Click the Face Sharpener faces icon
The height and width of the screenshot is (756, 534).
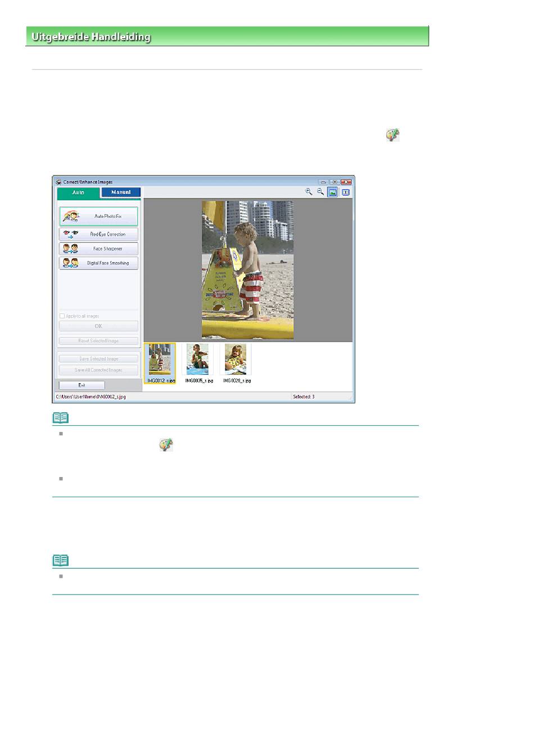click(x=71, y=249)
